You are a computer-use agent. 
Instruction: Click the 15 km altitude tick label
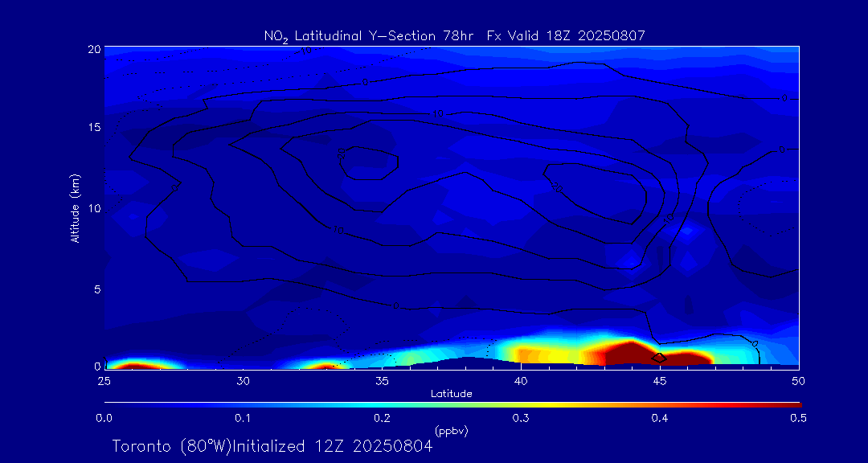(x=92, y=128)
